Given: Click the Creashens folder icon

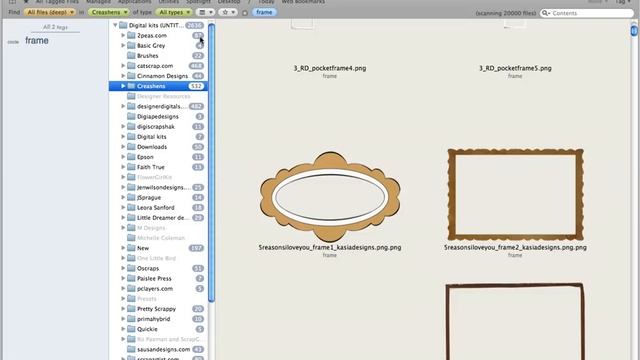Looking at the screenshot, I should point(131,86).
